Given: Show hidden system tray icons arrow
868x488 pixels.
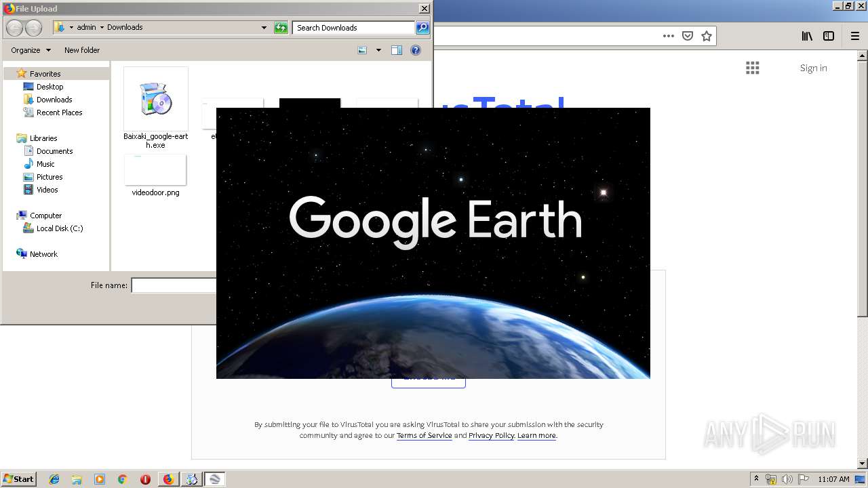Looking at the screenshot, I should tap(756, 479).
